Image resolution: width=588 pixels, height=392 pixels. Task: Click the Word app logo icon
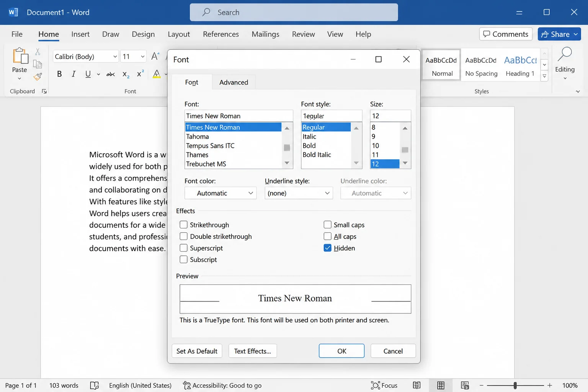(x=13, y=12)
